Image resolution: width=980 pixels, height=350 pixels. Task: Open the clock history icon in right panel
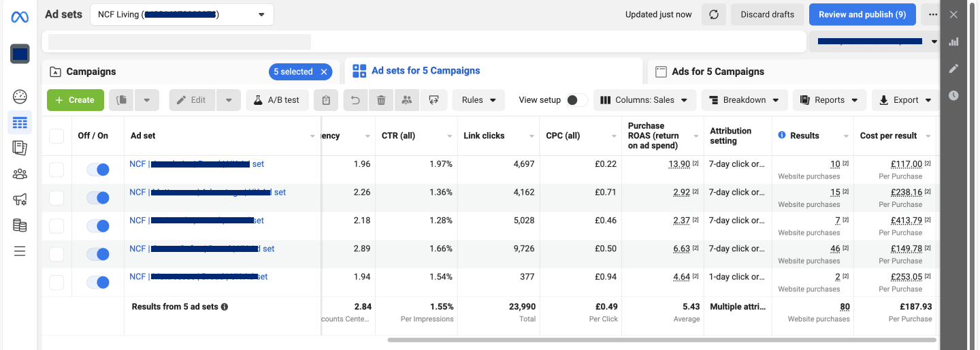click(x=953, y=95)
